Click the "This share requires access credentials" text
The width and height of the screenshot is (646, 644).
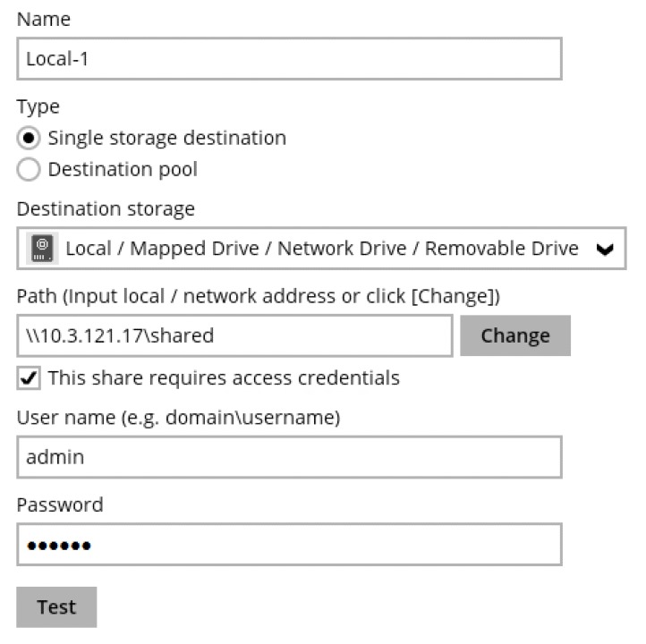tap(224, 378)
